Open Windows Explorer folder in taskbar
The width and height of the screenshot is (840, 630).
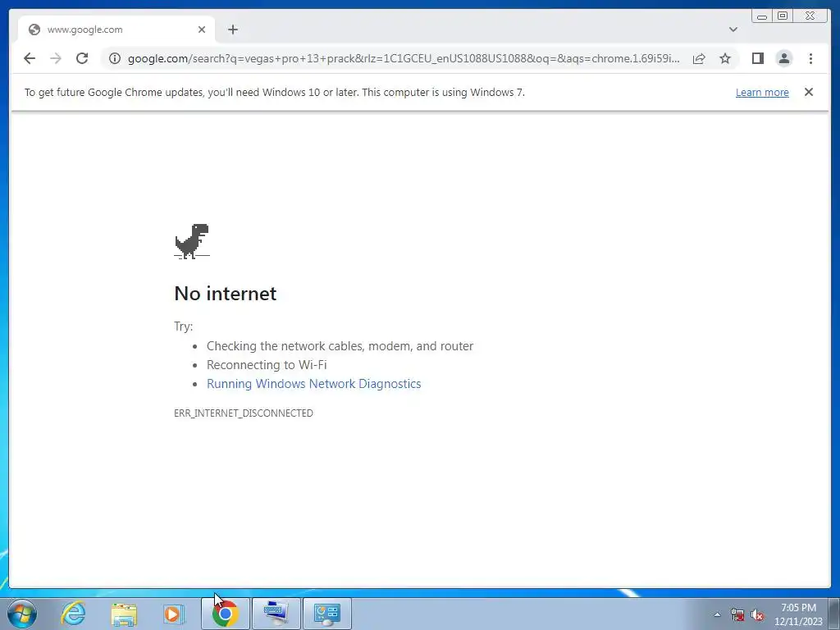click(124, 614)
